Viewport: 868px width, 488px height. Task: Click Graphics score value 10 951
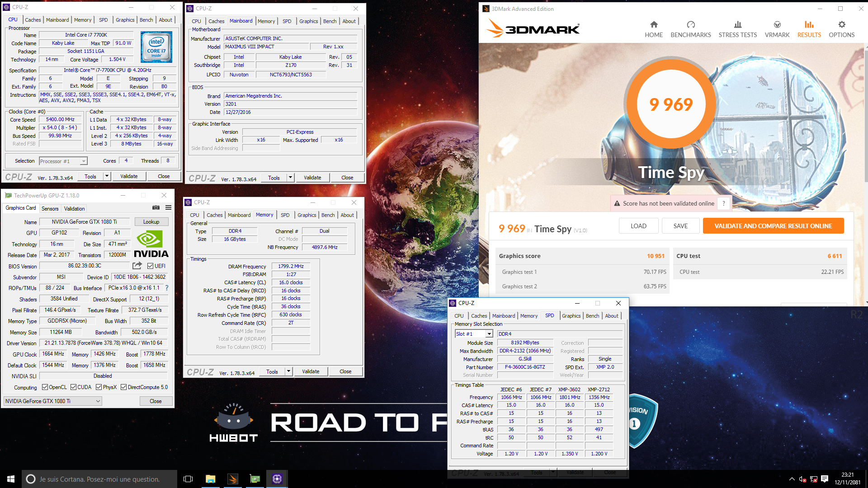point(656,256)
